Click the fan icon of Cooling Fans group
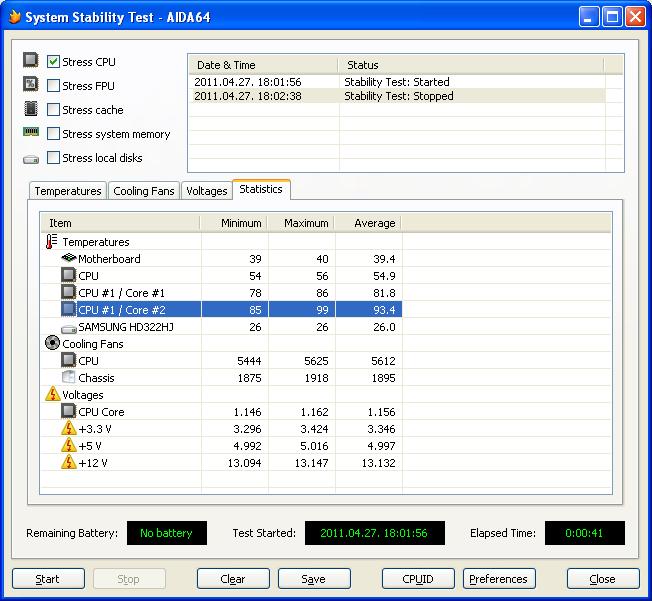652x601 pixels. [x=52, y=343]
